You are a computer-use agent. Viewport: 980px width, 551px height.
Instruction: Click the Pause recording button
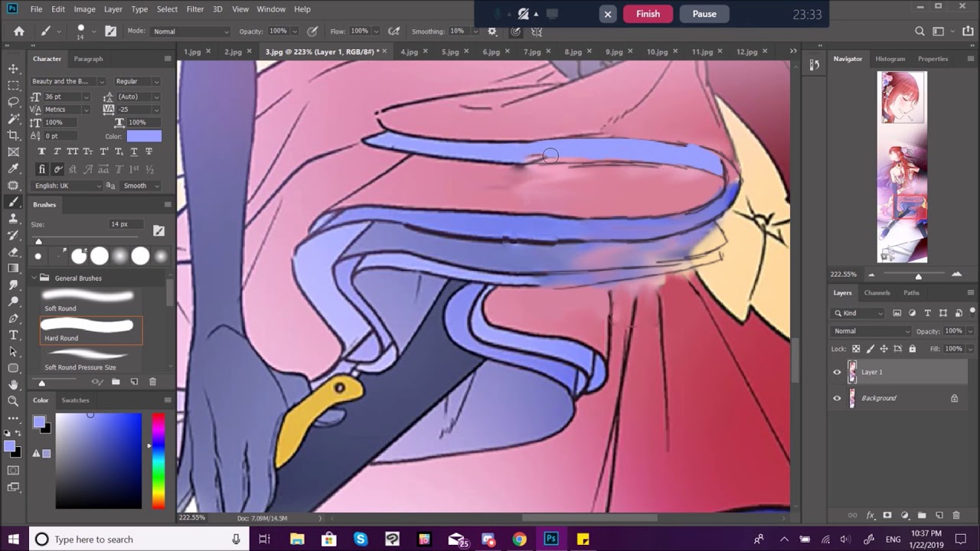(704, 14)
